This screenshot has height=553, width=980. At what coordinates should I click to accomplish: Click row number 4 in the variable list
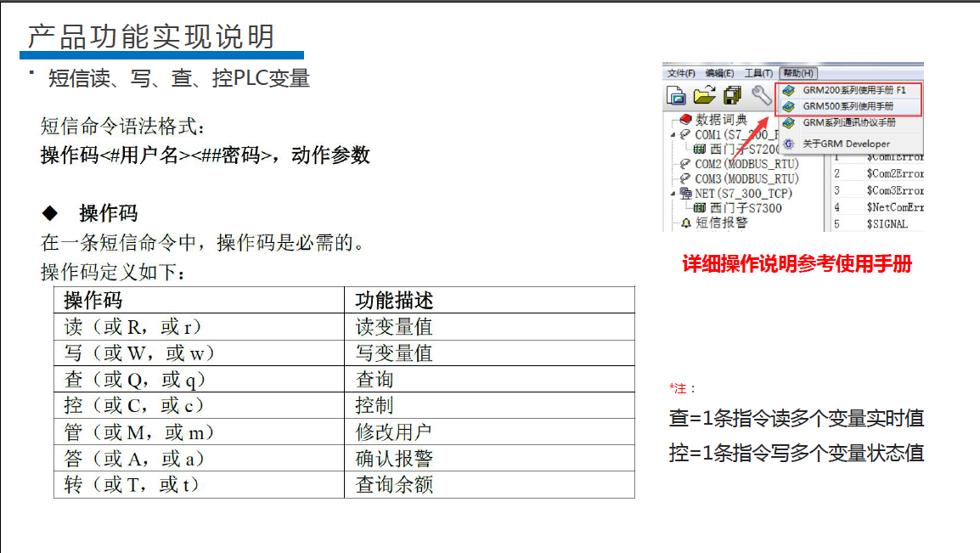[x=836, y=207]
